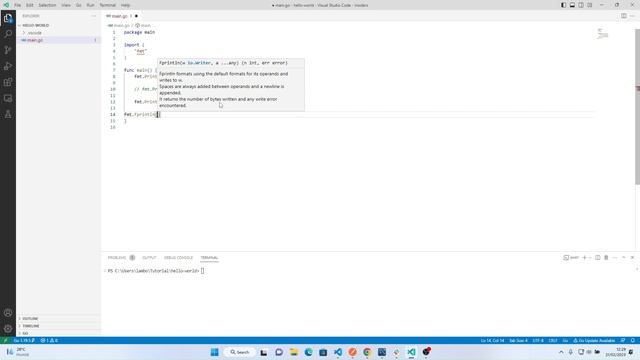Viewport: 640px width, 360px height.
Task: Open editor More Actions ellipsis
Action: pyautogui.click(x=632, y=16)
